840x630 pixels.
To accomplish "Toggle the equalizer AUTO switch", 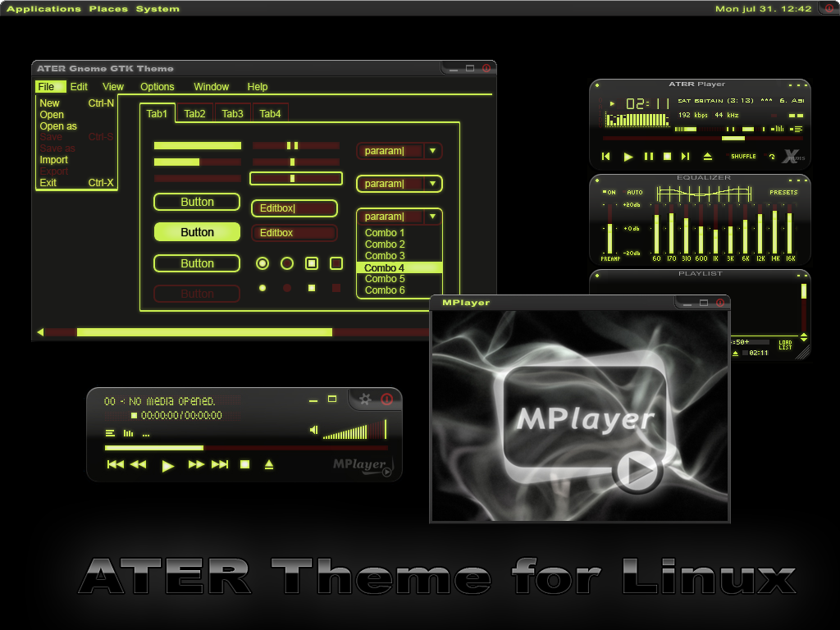I will (x=635, y=192).
